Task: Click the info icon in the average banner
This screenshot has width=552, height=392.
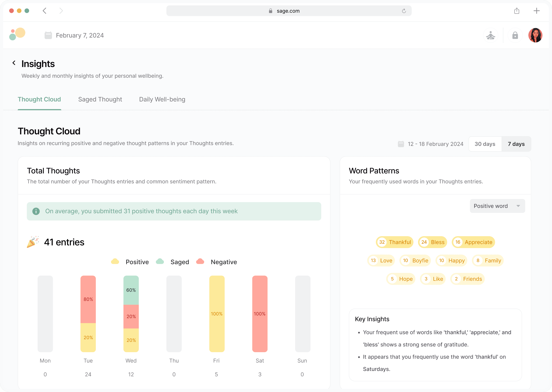Action: 36,211
